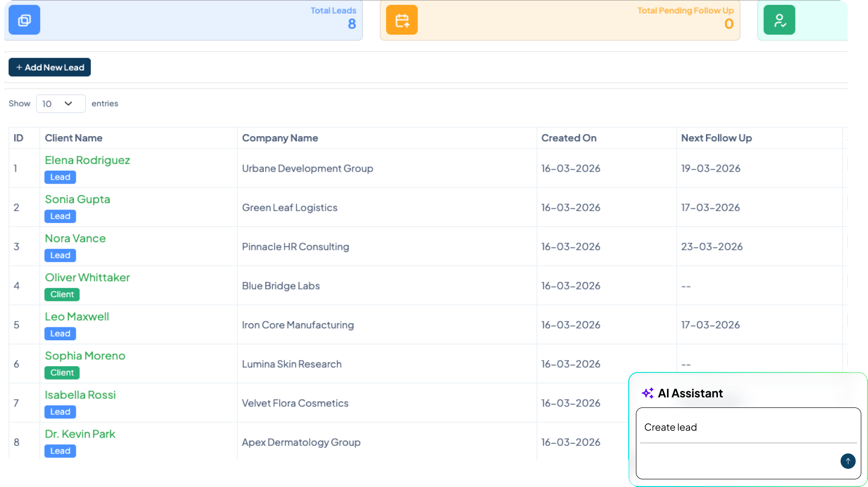The image size is (868, 487).
Task: Open Sonia Gupta's lead record
Action: [x=77, y=199]
